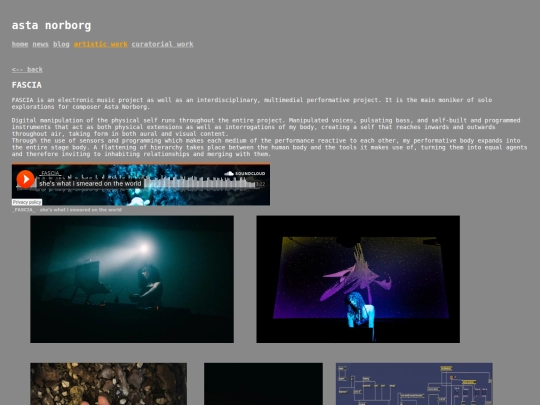Open the blue patch diagram screenshot
Image resolution: width=540 pixels, height=405 pixels.
[x=414, y=384]
